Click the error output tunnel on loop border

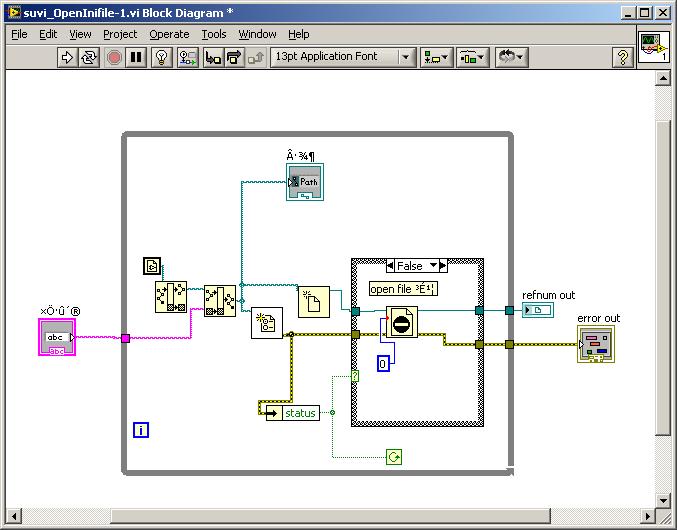509,344
